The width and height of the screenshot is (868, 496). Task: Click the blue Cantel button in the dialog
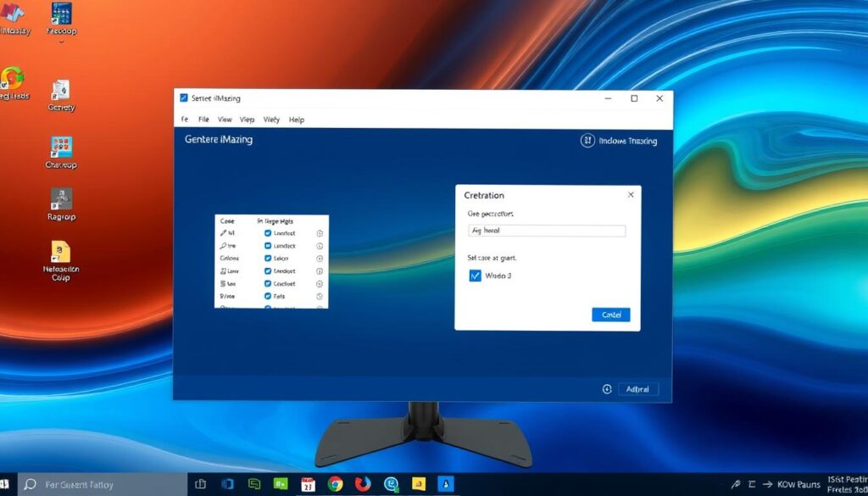point(611,315)
